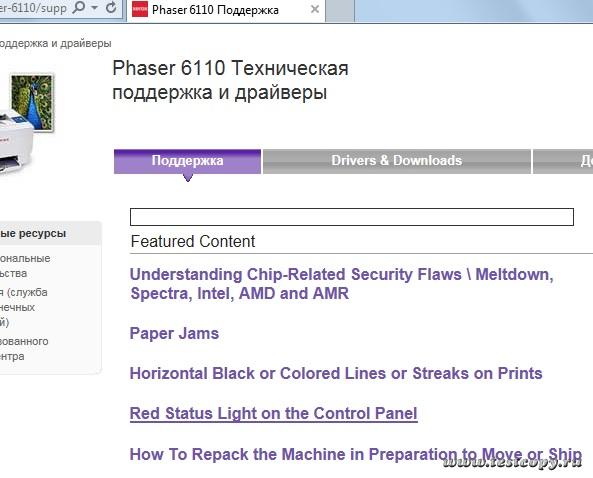Select the Phaser 6110 Поддержка browser tab

click(226, 10)
